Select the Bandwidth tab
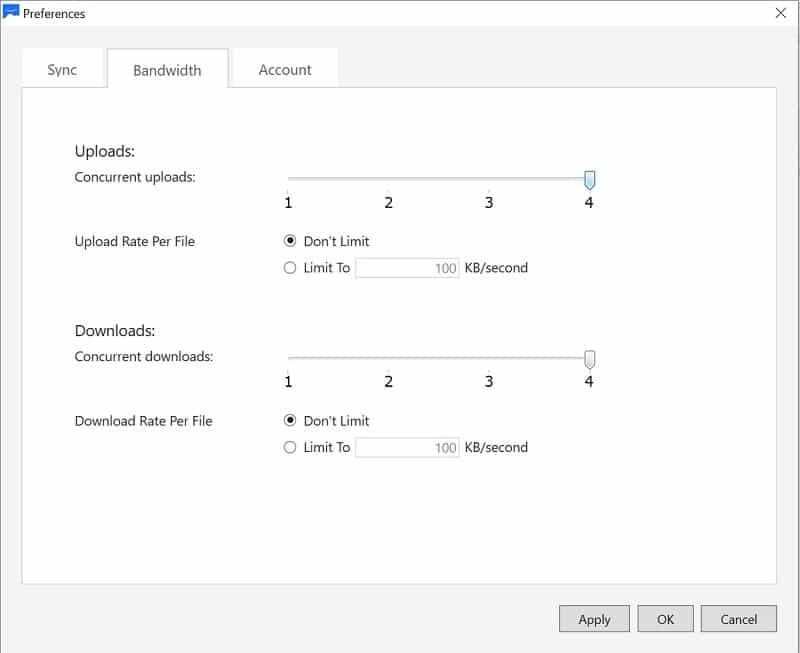Viewport: 800px width, 653px height. (x=167, y=70)
